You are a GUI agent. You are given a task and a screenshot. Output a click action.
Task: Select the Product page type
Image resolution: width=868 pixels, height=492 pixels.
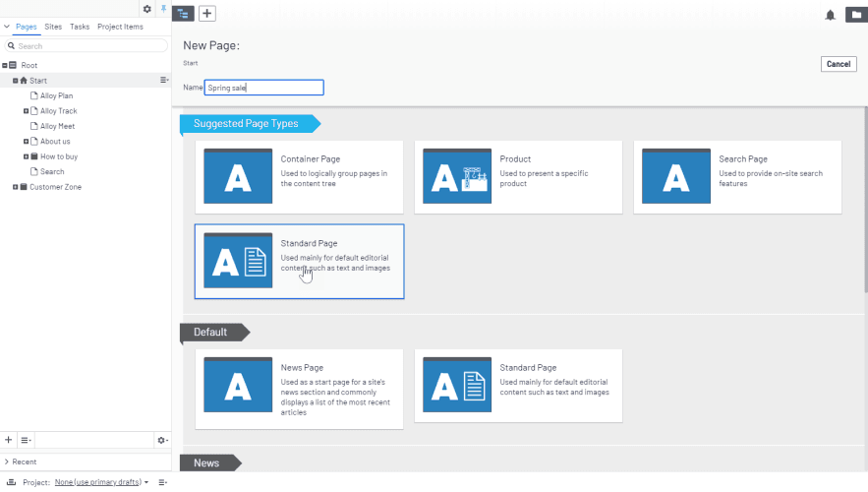pyautogui.click(x=517, y=177)
